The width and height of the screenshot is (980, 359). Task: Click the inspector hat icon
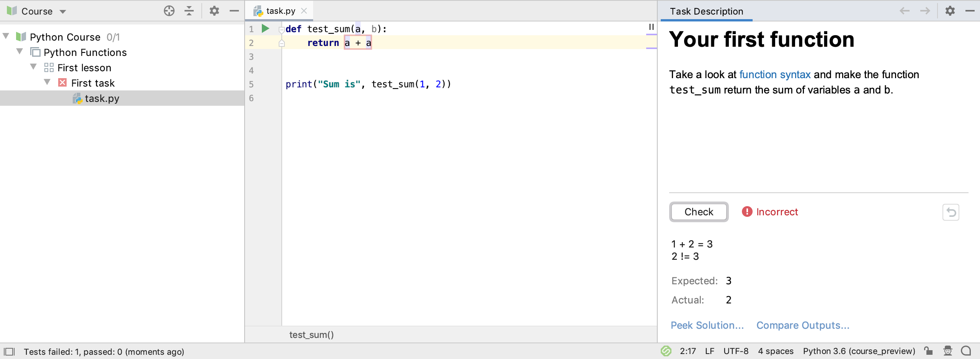click(947, 351)
